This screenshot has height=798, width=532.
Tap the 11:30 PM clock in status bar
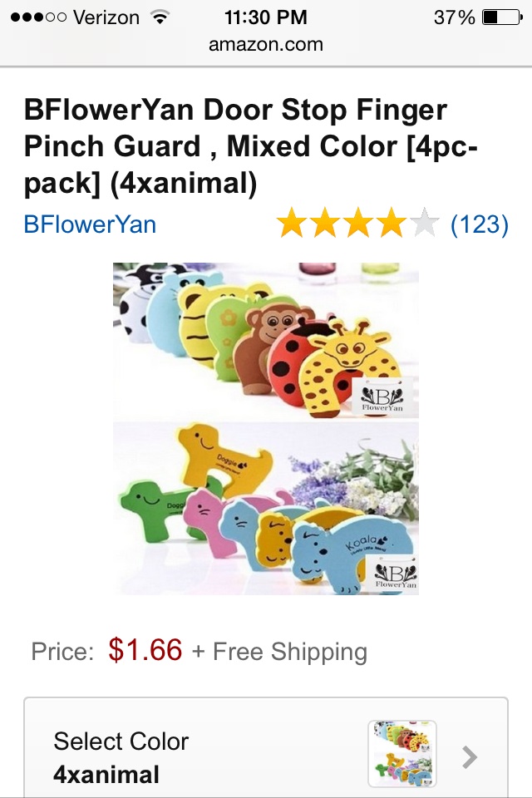(266, 17)
